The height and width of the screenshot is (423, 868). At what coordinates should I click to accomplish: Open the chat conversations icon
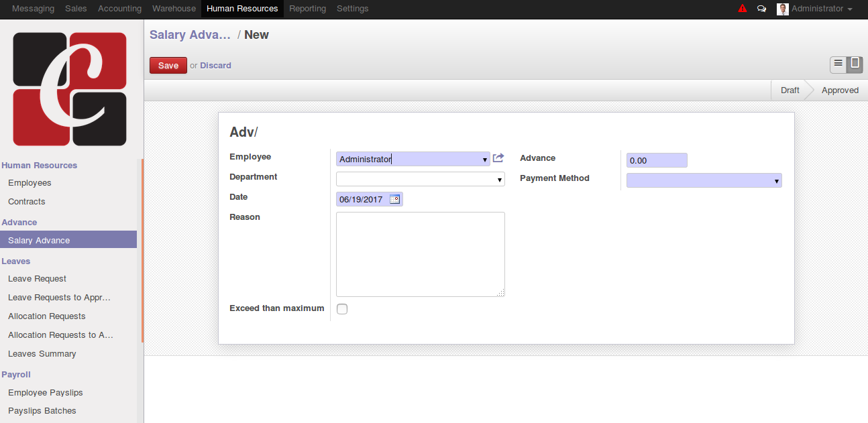761,9
